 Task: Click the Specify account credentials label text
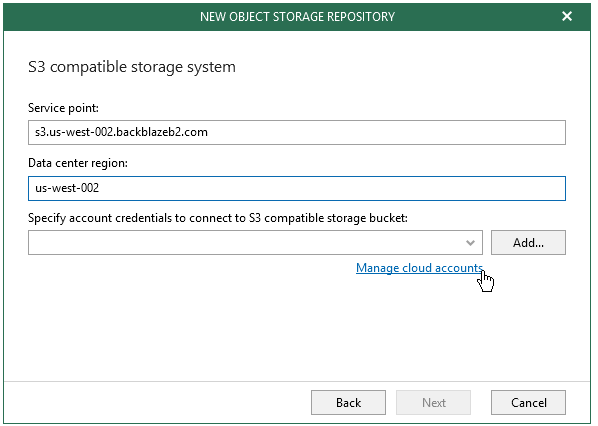tap(218, 218)
